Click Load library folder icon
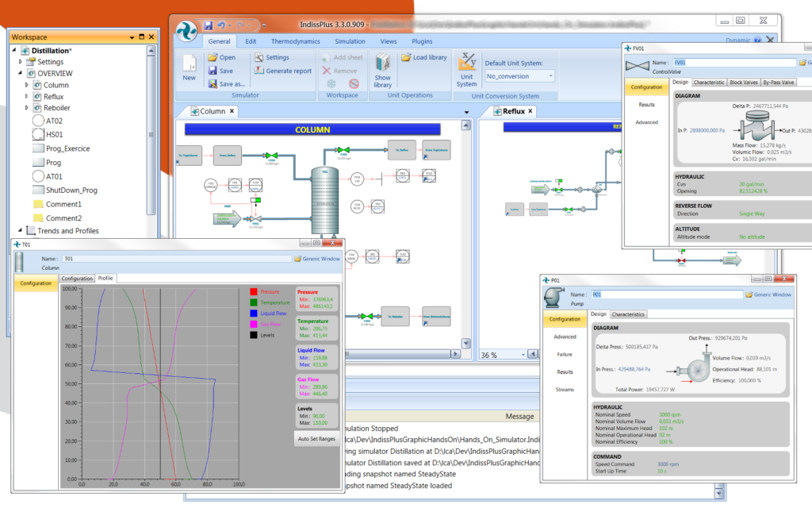The height and width of the screenshot is (508, 812). tap(406, 57)
